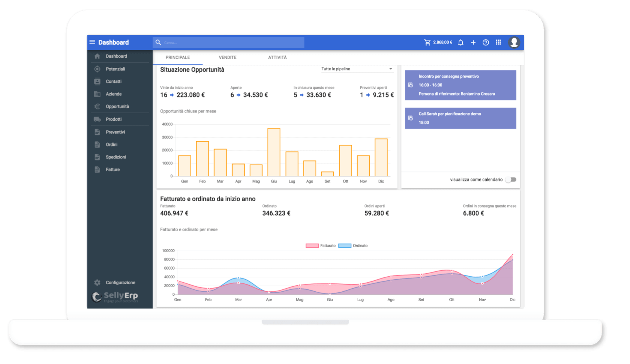
Task: Click the Feb bar in opportunities chart
Action: pos(202,159)
